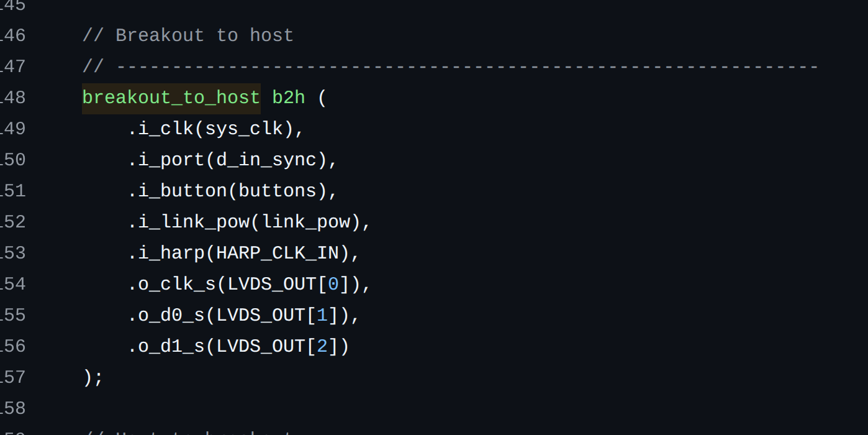Click index 2 in LVDS_OUT[2]

(x=322, y=347)
